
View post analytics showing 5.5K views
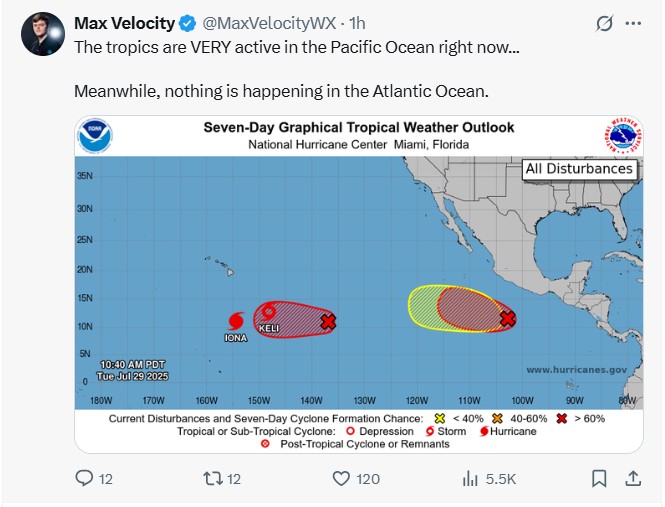click(489, 479)
